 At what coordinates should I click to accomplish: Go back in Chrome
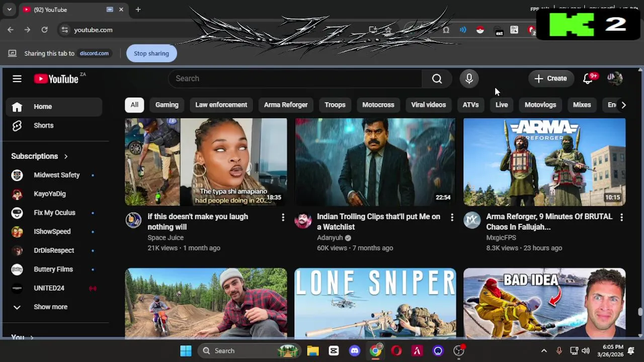click(11, 30)
